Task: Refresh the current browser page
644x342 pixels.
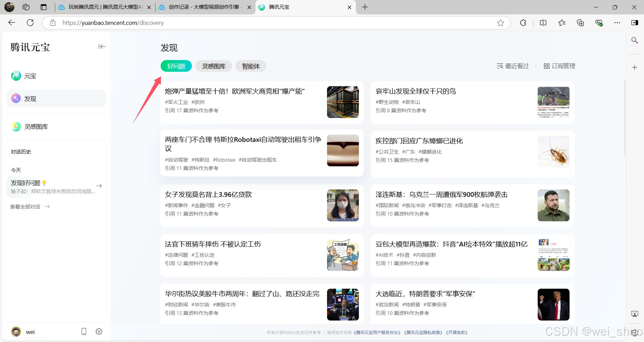Action: (x=30, y=23)
